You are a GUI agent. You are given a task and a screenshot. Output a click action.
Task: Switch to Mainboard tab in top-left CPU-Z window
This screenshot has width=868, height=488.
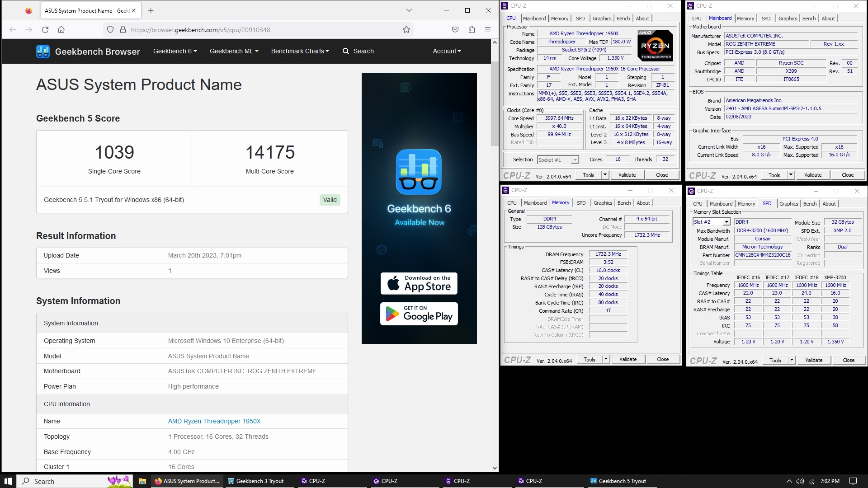(534, 19)
